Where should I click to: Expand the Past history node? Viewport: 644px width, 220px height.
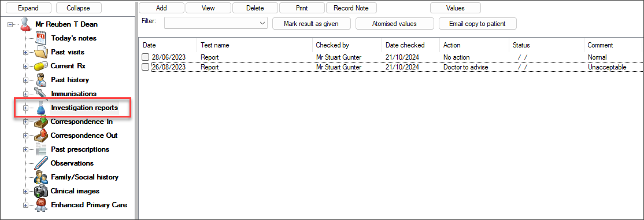[x=25, y=80]
